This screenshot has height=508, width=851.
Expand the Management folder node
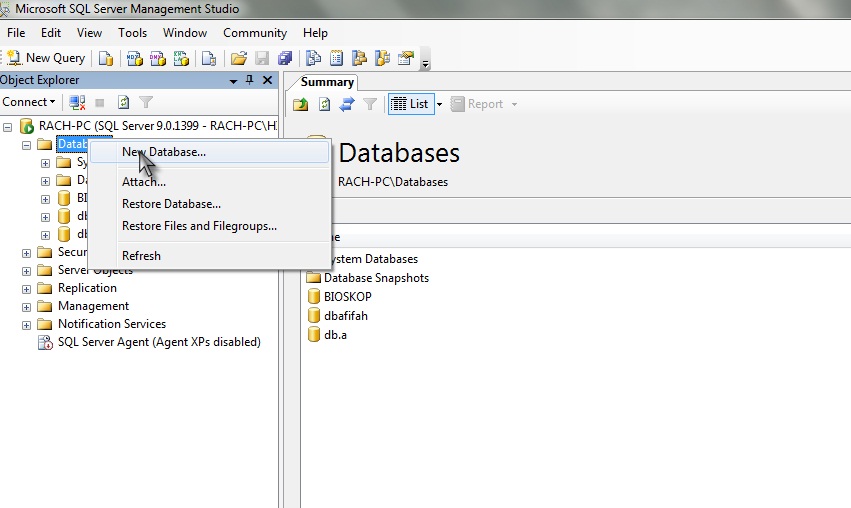click(x=26, y=307)
